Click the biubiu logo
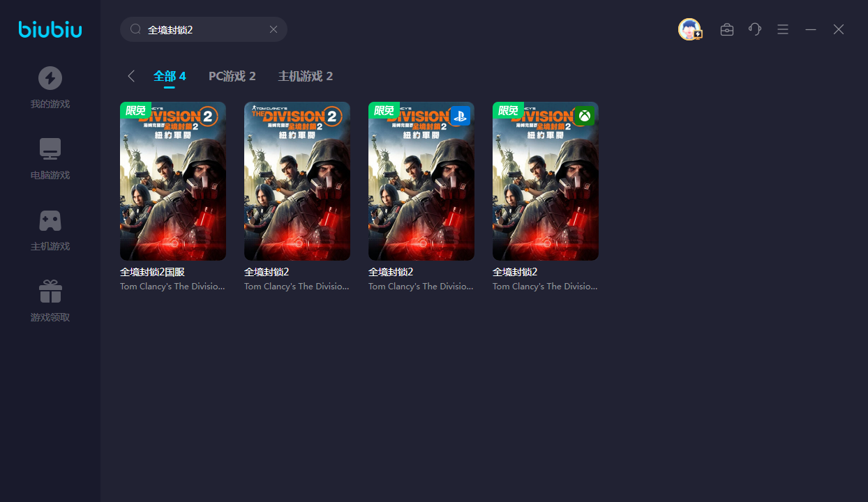The width and height of the screenshot is (868, 502). (50, 29)
